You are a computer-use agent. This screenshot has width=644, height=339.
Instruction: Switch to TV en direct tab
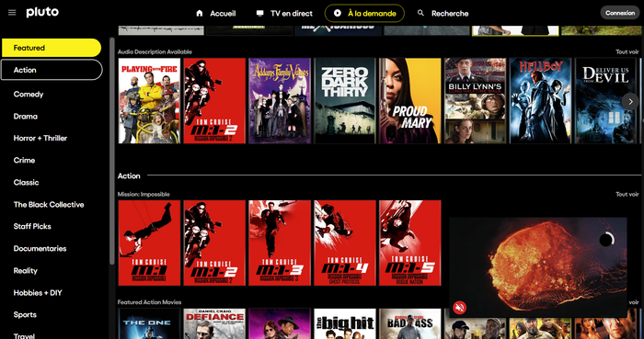[x=284, y=13]
